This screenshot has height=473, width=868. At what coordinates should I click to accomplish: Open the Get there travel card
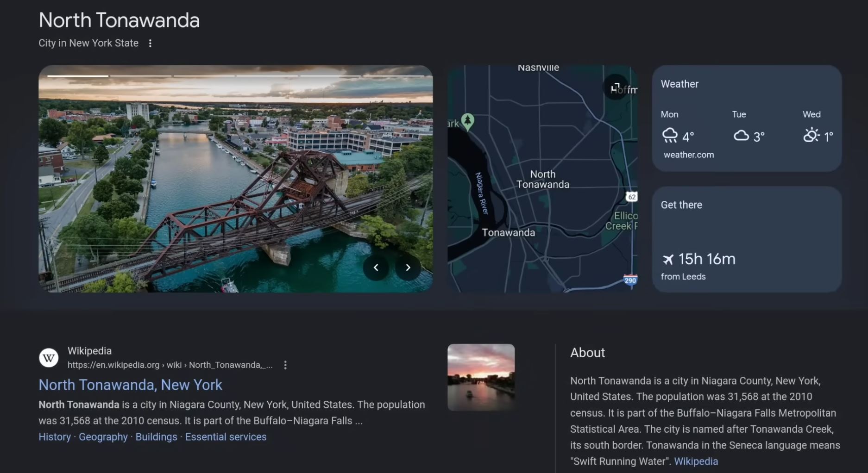click(747, 239)
